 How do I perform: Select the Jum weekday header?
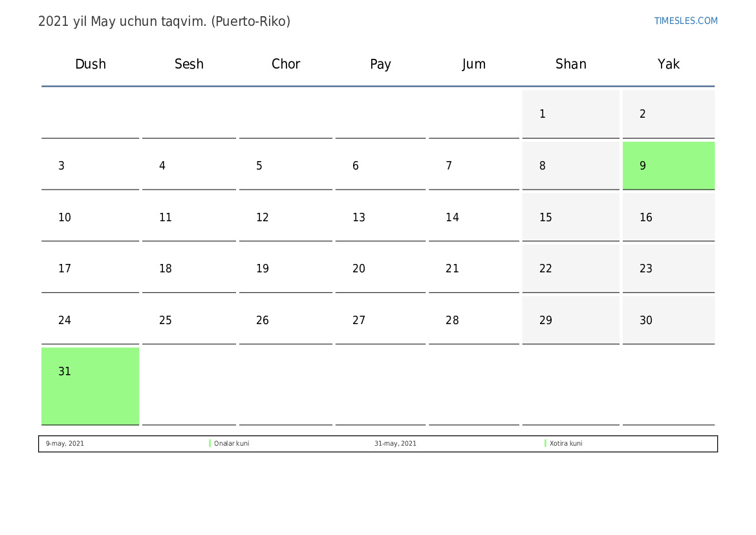point(473,64)
